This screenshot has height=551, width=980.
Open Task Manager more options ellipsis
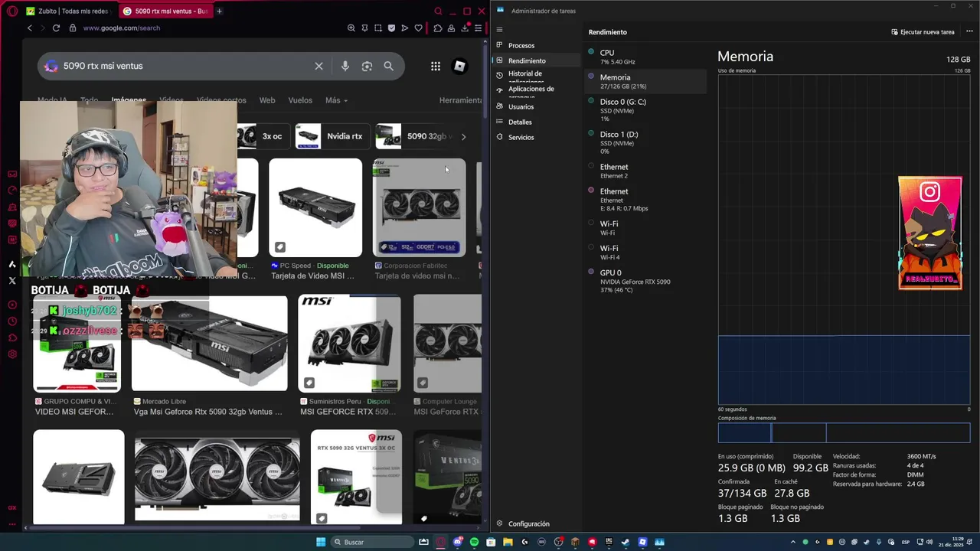(x=969, y=32)
